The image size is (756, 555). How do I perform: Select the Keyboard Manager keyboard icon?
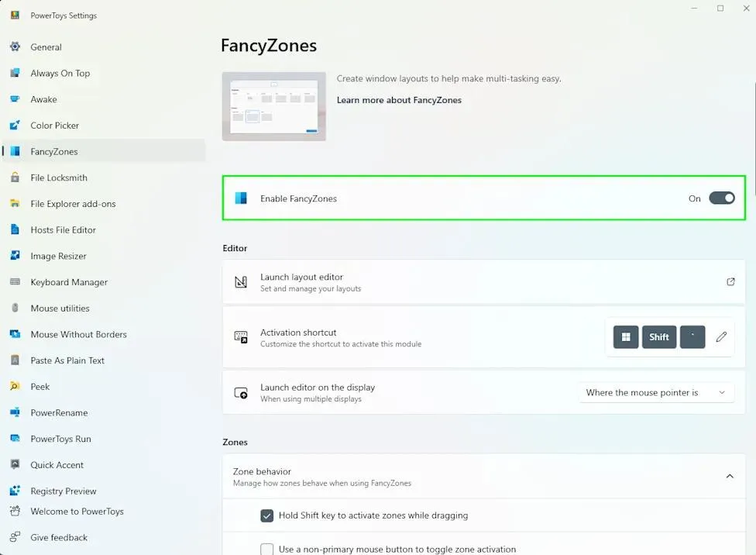click(15, 281)
